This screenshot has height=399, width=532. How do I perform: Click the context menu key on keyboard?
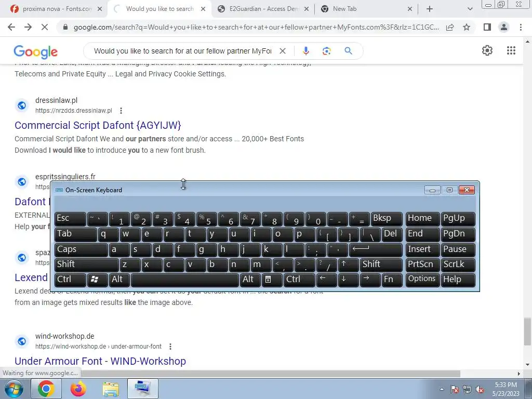[x=271, y=280]
